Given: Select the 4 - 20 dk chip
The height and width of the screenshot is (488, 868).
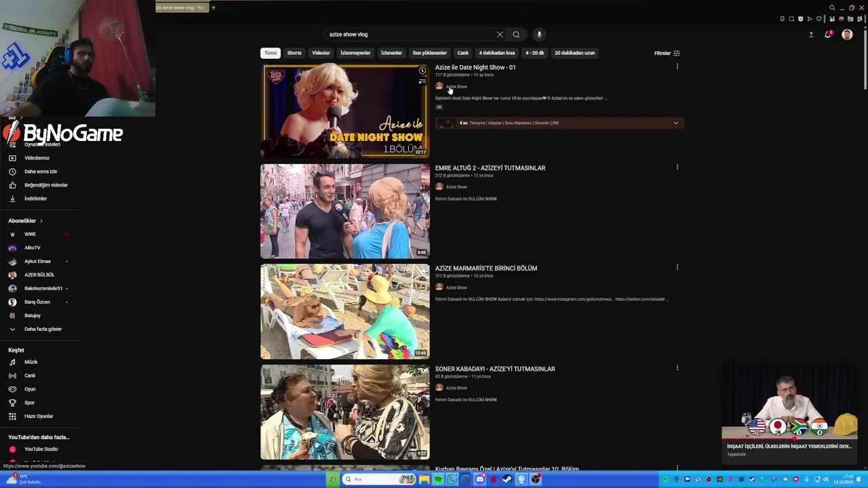Looking at the screenshot, I should pos(534,53).
